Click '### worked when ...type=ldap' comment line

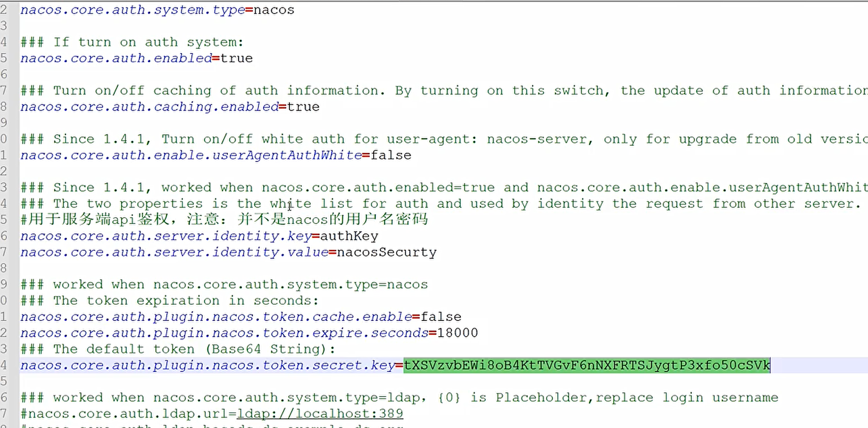click(399, 398)
